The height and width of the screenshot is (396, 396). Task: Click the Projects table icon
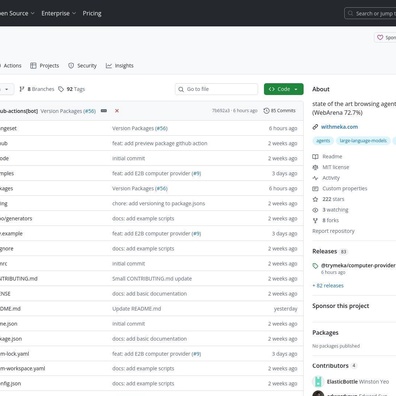(33, 66)
